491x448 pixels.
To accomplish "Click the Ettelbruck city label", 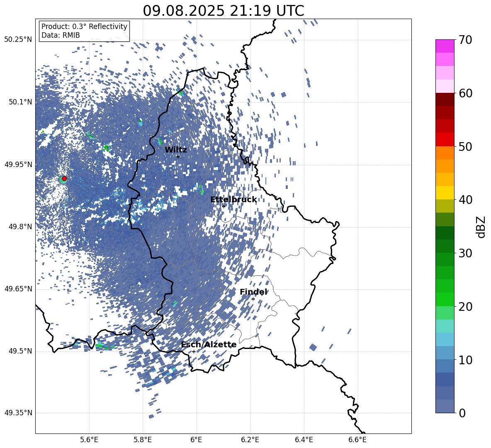I will click(233, 200).
